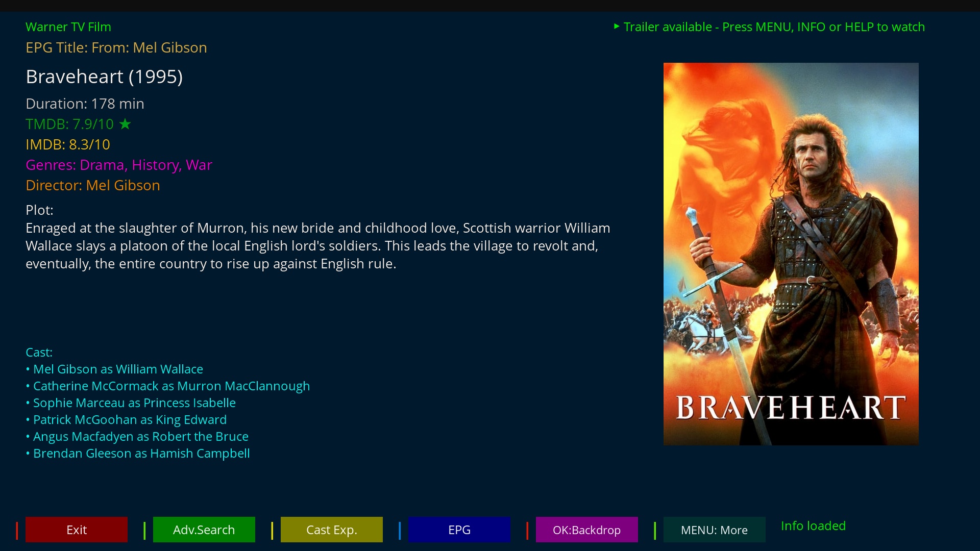Select 'Sophie Marceau as Princess Isabelle' entry
980x551 pixels.
tap(131, 403)
